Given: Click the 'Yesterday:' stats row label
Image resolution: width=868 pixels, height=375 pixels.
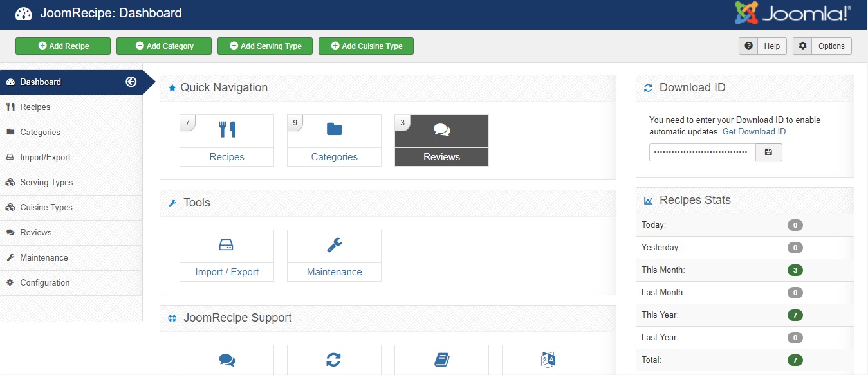Looking at the screenshot, I should [661, 248].
